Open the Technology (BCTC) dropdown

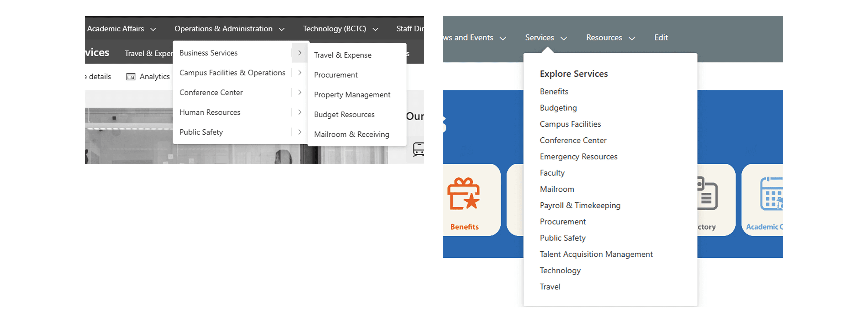tap(340, 29)
